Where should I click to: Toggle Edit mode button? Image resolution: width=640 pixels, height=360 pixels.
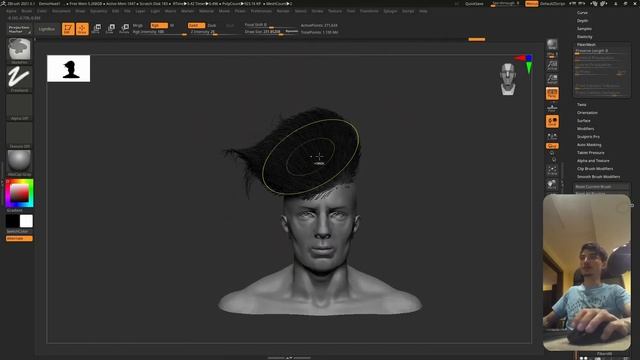pyautogui.click(x=68, y=29)
